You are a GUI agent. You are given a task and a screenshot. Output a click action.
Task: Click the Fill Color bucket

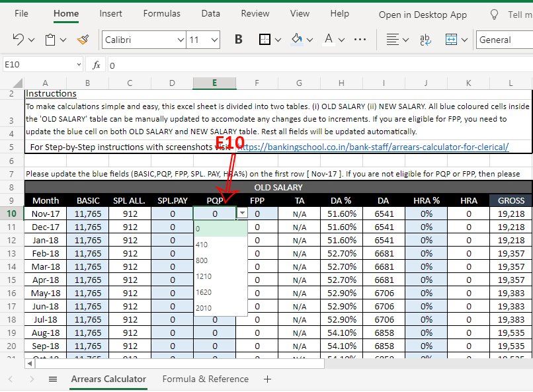298,40
